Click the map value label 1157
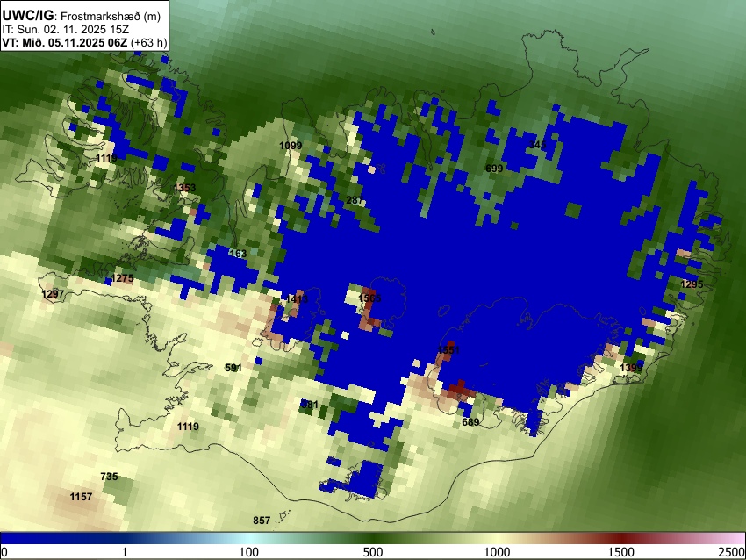This screenshot has width=746, height=560. tap(81, 497)
